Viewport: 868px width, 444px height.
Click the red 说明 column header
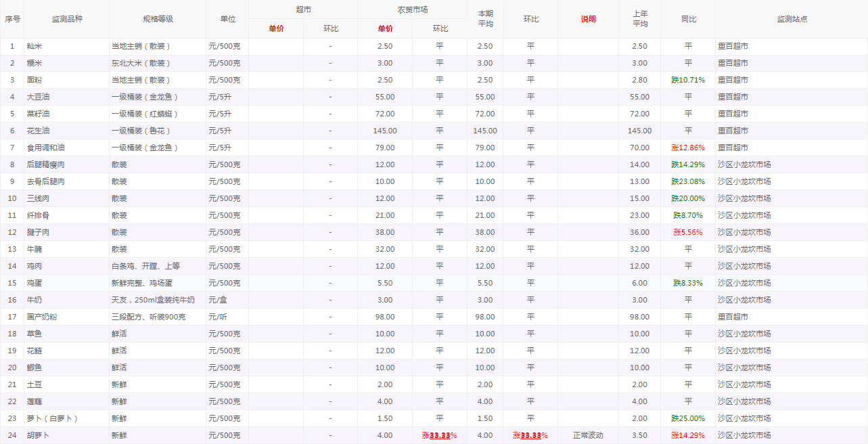click(x=588, y=19)
